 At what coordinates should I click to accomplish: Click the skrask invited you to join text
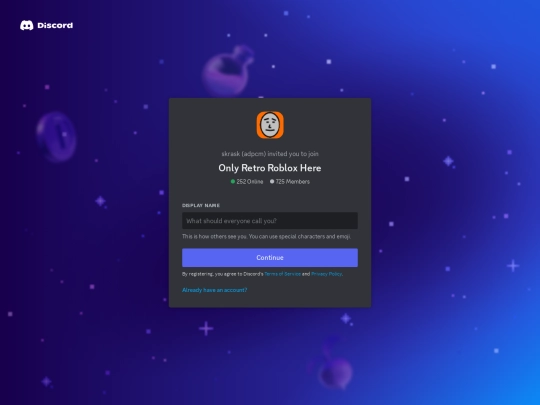pyautogui.click(x=270, y=154)
